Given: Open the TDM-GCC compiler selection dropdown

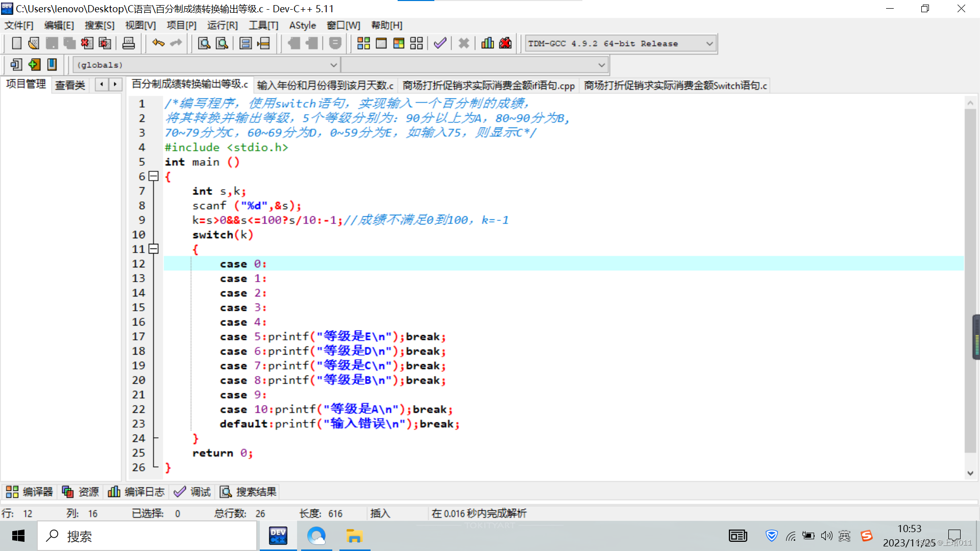Looking at the screenshot, I should point(709,44).
